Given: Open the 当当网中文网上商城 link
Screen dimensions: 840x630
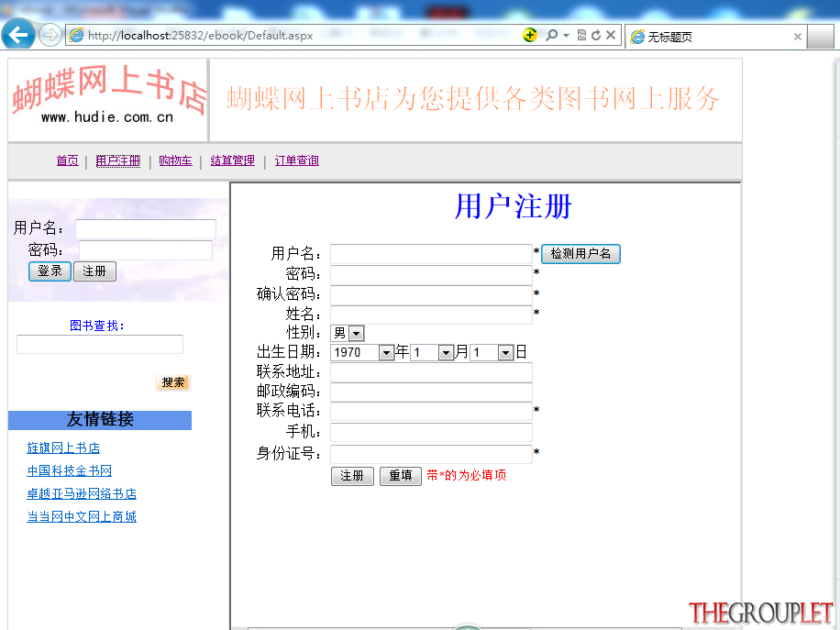Looking at the screenshot, I should (x=82, y=517).
